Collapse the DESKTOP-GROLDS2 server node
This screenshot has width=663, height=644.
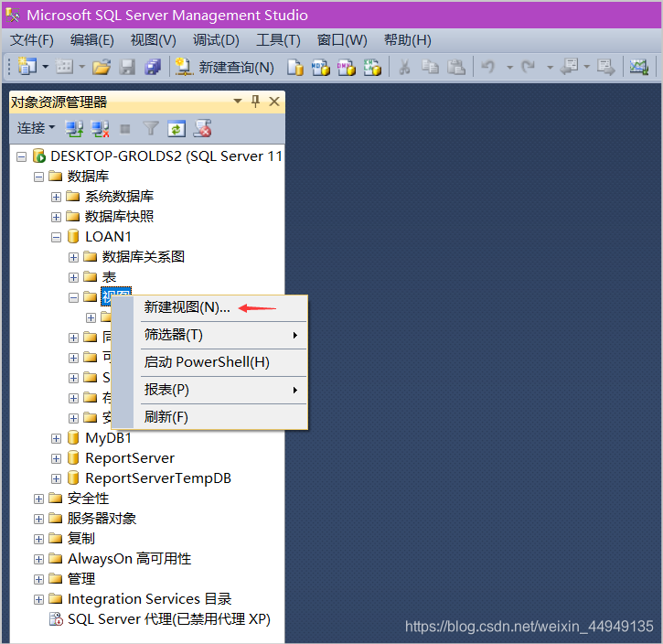21,156
